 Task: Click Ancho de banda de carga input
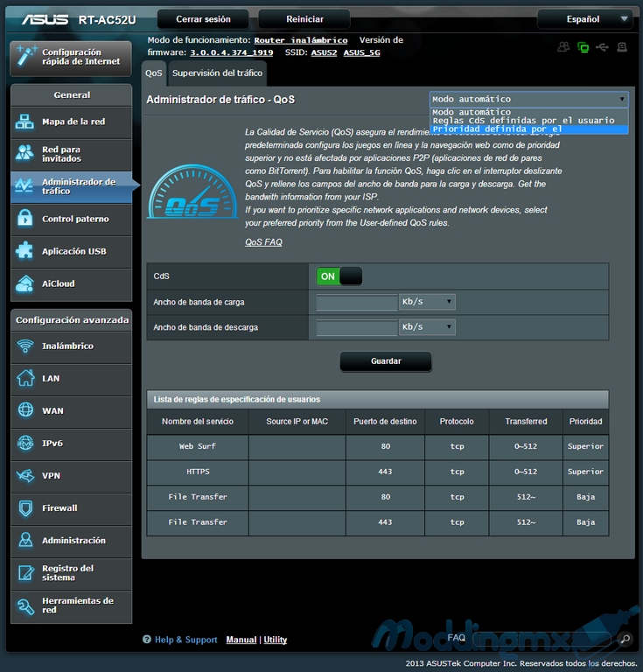point(356,302)
